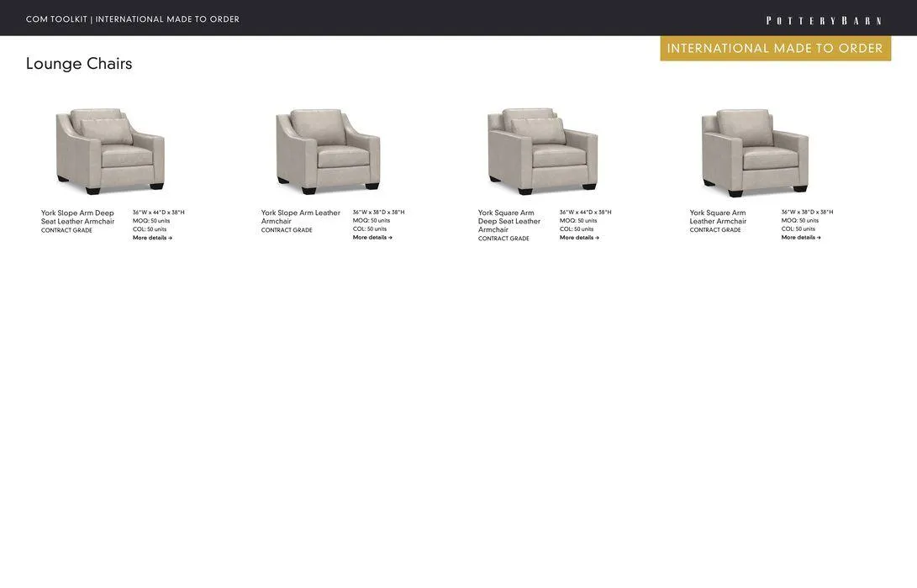This screenshot has width=917, height=588.
Task: Click the gold International Made to Order banner
Action: [775, 49]
